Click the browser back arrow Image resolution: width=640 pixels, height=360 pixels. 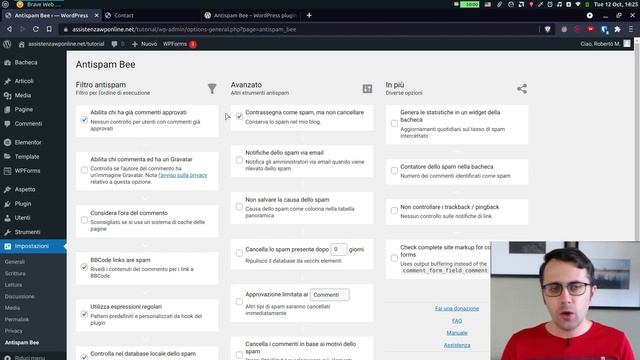tap(9, 29)
